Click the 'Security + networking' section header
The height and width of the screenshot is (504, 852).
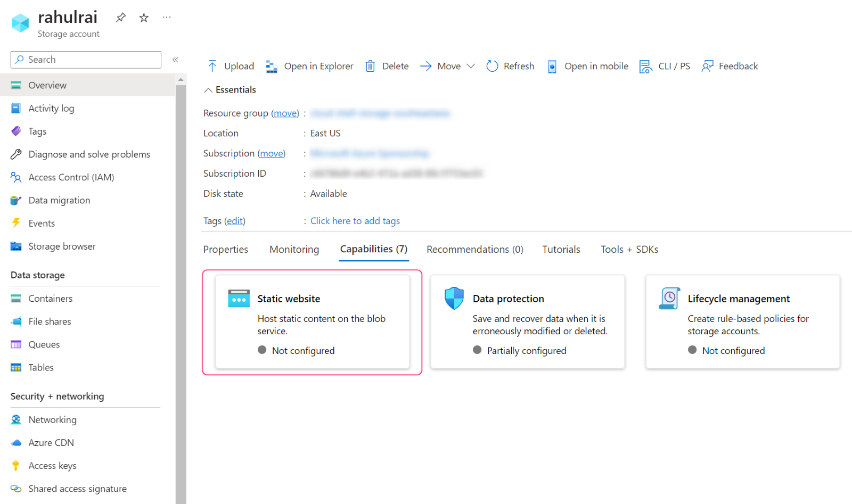(58, 396)
